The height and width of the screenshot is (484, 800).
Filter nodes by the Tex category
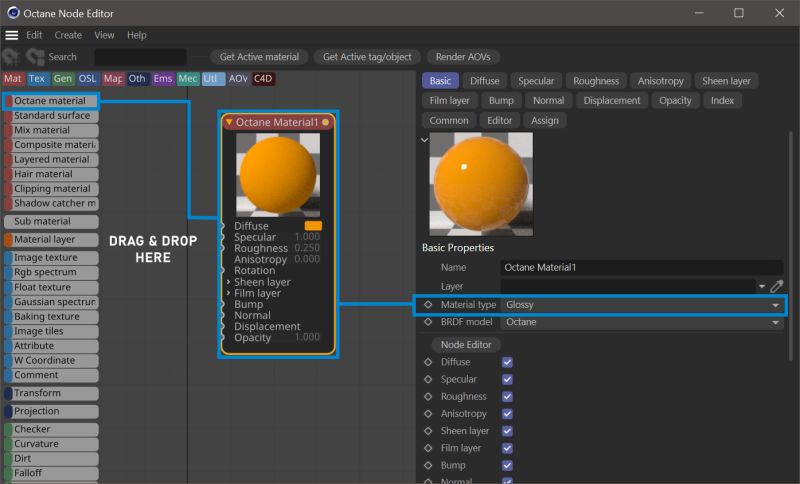[37, 79]
